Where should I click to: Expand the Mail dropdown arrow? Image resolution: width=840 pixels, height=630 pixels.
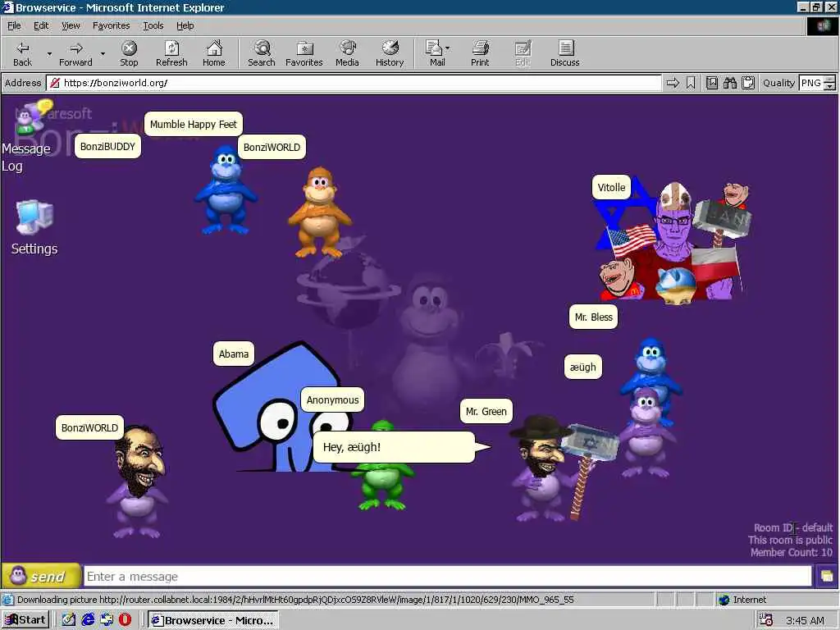point(448,48)
